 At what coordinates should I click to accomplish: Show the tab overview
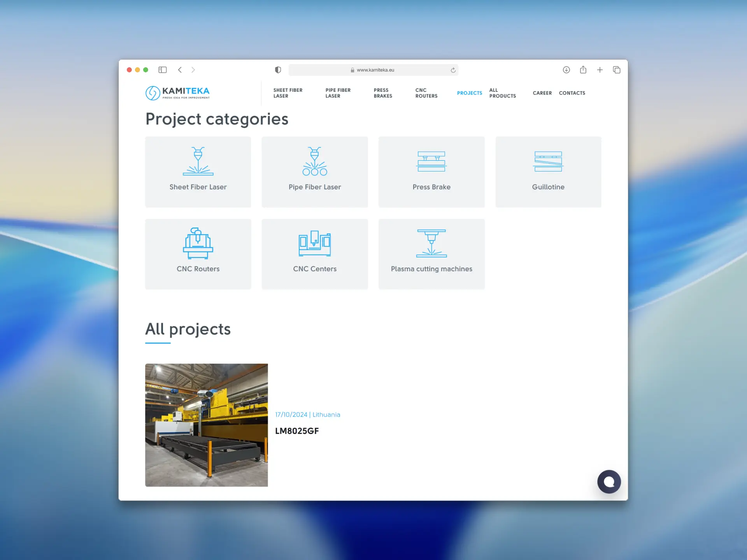click(616, 70)
